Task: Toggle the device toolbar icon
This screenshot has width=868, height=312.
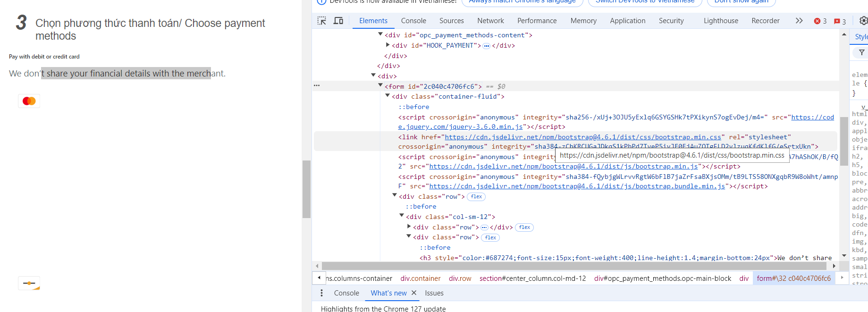Action: (x=338, y=21)
